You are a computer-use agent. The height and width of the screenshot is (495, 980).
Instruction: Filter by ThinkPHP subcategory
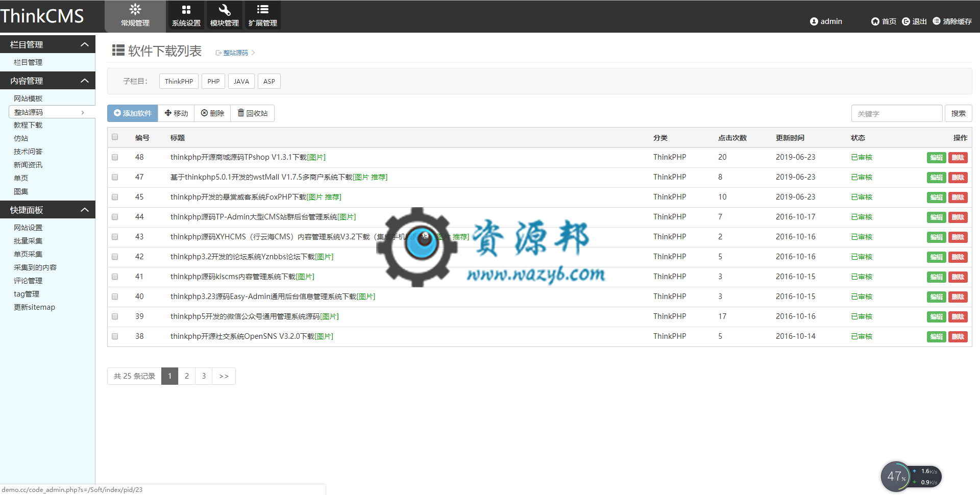(x=179, y=81)
